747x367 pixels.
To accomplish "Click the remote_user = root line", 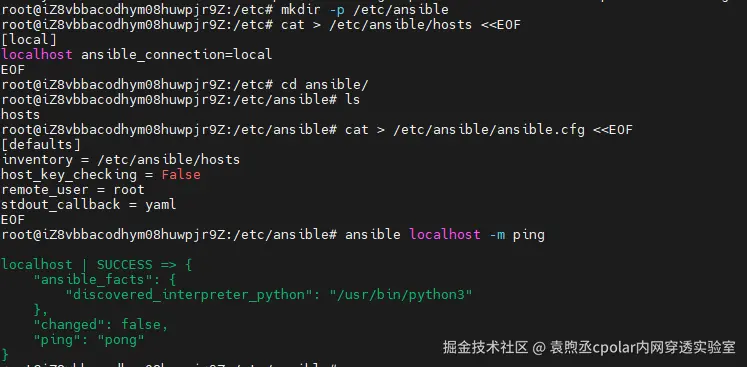I will coord(72,190).
